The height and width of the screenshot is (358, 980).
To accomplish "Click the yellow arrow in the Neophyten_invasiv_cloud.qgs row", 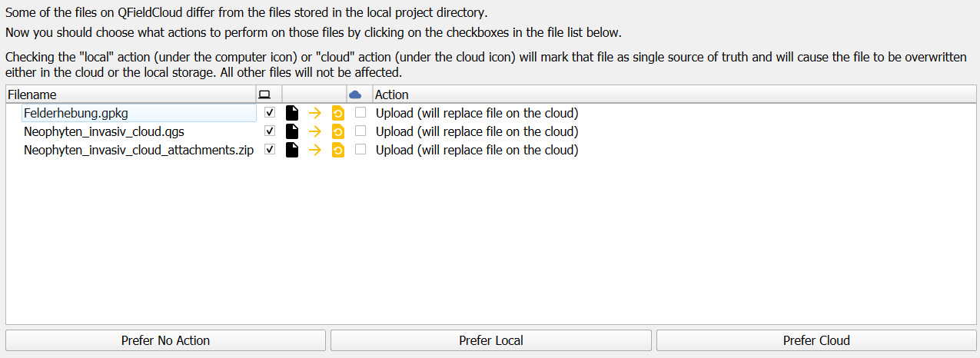I will point(314,131).
